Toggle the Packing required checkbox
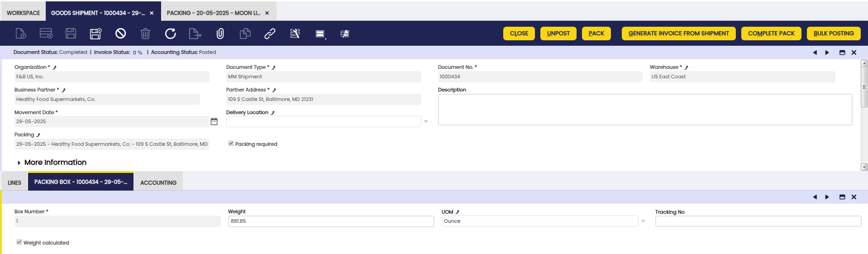Viewport: 868px width, 254px height. [x=231, y=144]
